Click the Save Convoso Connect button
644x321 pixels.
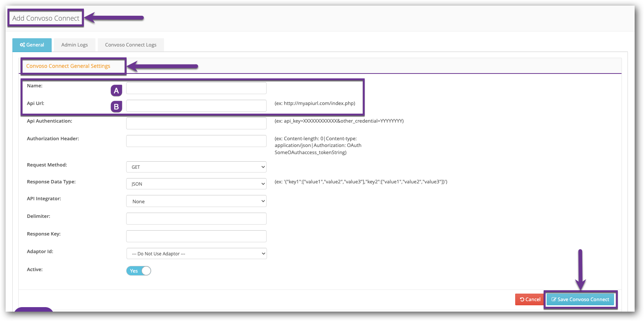click(x=580, y=299)
